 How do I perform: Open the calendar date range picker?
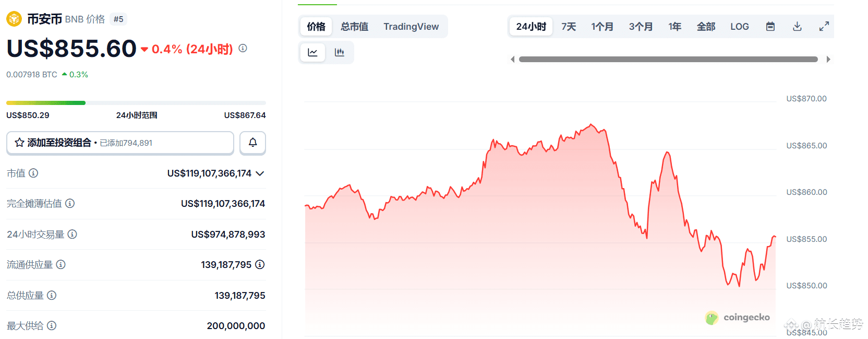[x=770, y=27]
